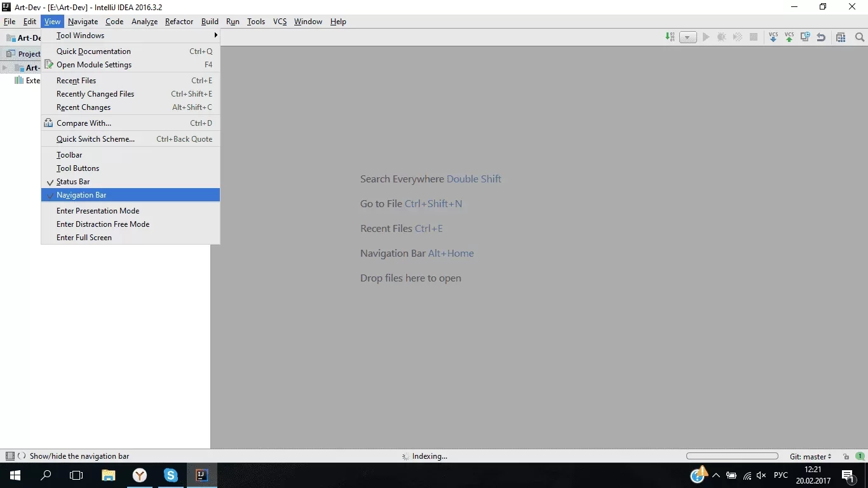Screen dimensions: 868x488
Task: Select Quick Switch Scheme... entry
Action: pos(130,139)
